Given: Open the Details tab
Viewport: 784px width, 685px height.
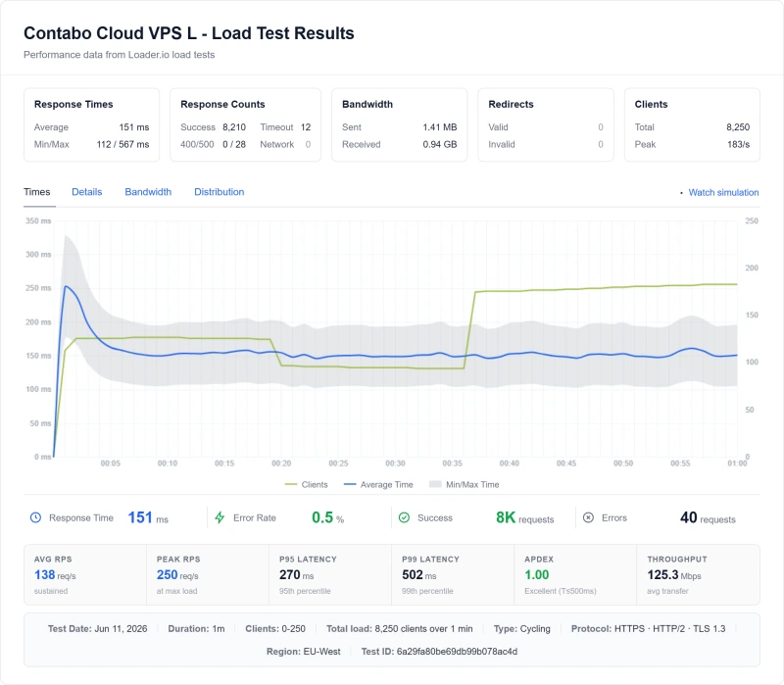Looking at the screenshot, I should (86, 192).
